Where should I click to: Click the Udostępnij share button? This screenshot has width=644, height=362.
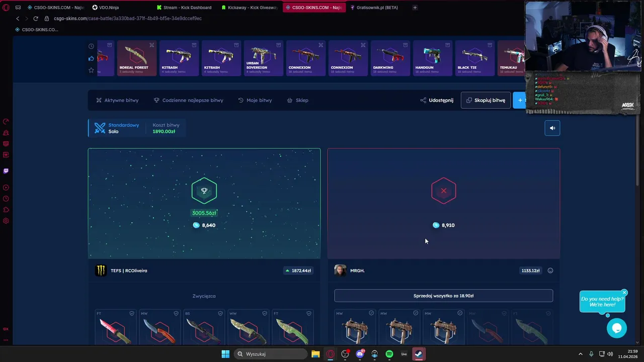point(437,100)
